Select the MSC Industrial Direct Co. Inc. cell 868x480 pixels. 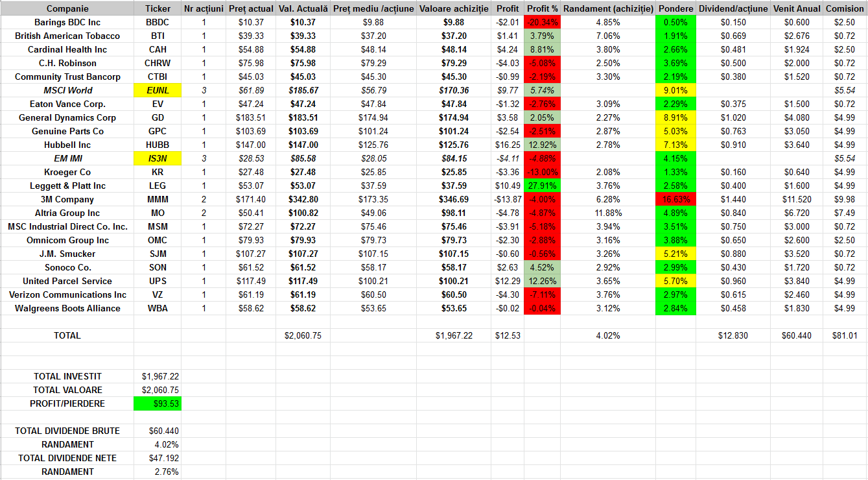click(x=67, y=226)
